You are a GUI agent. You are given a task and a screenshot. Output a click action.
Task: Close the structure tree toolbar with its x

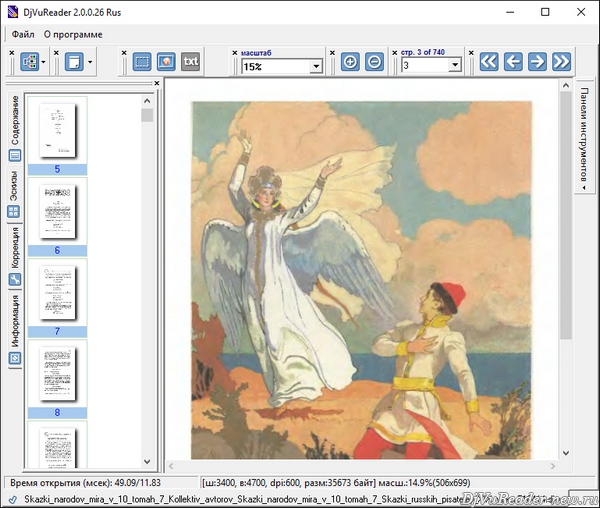12,53
